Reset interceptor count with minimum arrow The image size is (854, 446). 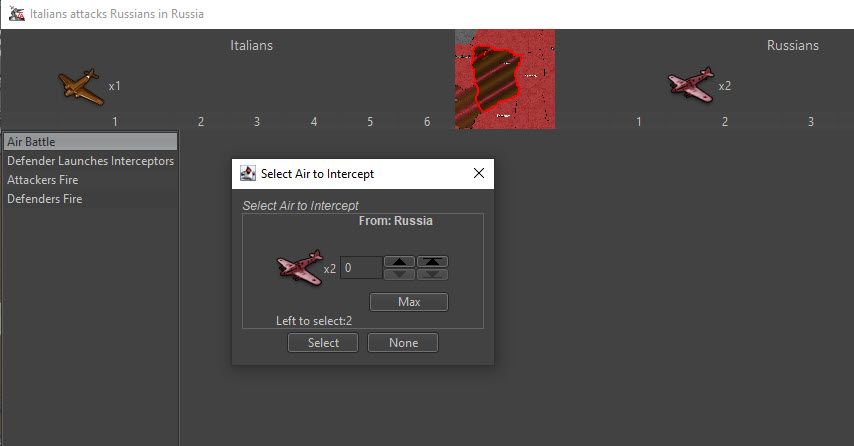tap(432, 274)
